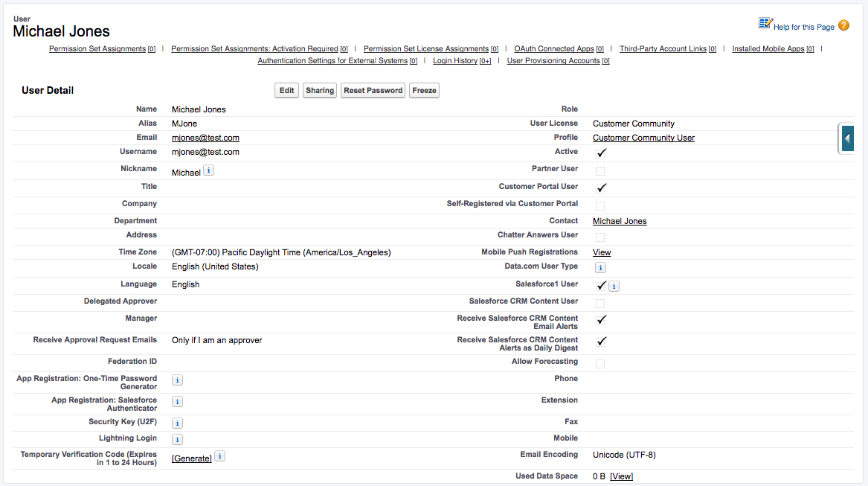Click the Edit button
The image size is (868, 486).
(286, 91)
